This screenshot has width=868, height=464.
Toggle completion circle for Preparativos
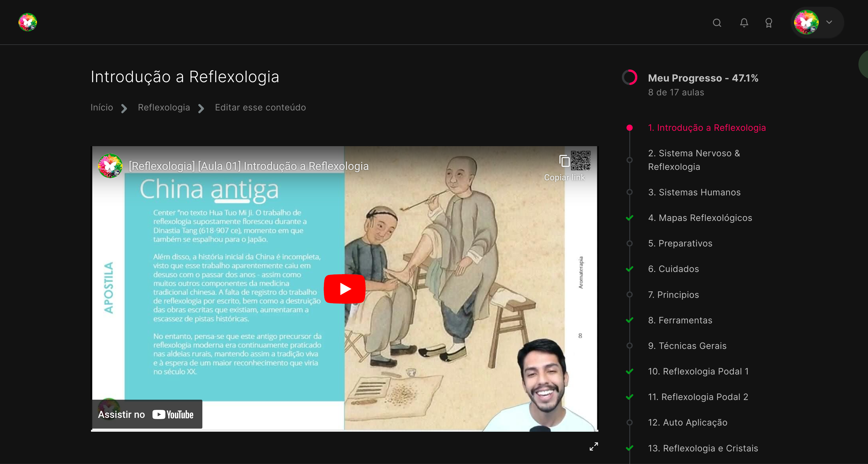point(629,243)
